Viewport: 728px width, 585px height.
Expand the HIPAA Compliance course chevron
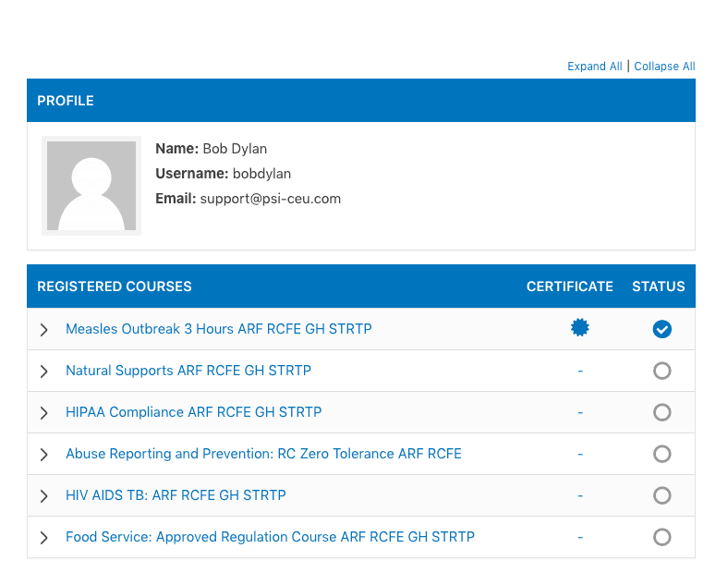[44, 413]
